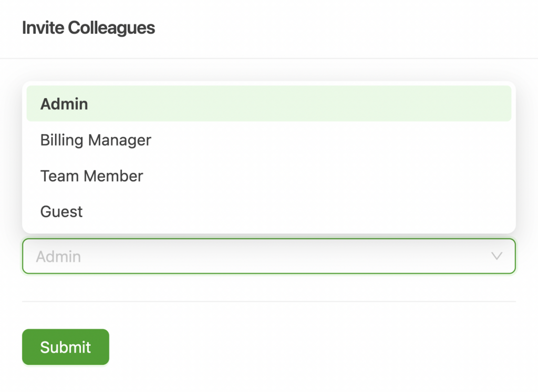
Task: Submit the colleague invitation form
Action: pos(65,347)
